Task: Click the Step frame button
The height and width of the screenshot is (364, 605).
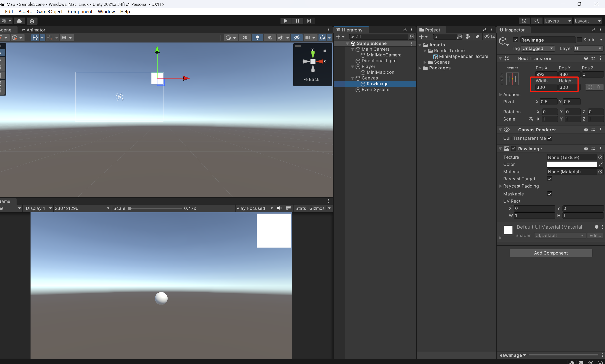Action: (x=309, y=21)
